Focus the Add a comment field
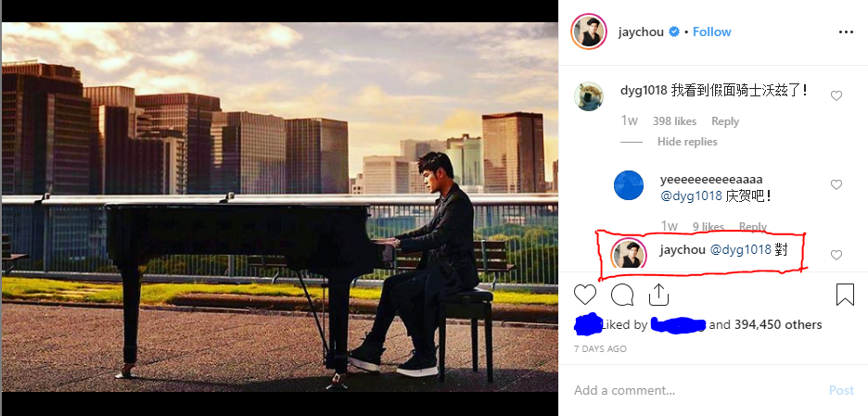 [697, 390]
